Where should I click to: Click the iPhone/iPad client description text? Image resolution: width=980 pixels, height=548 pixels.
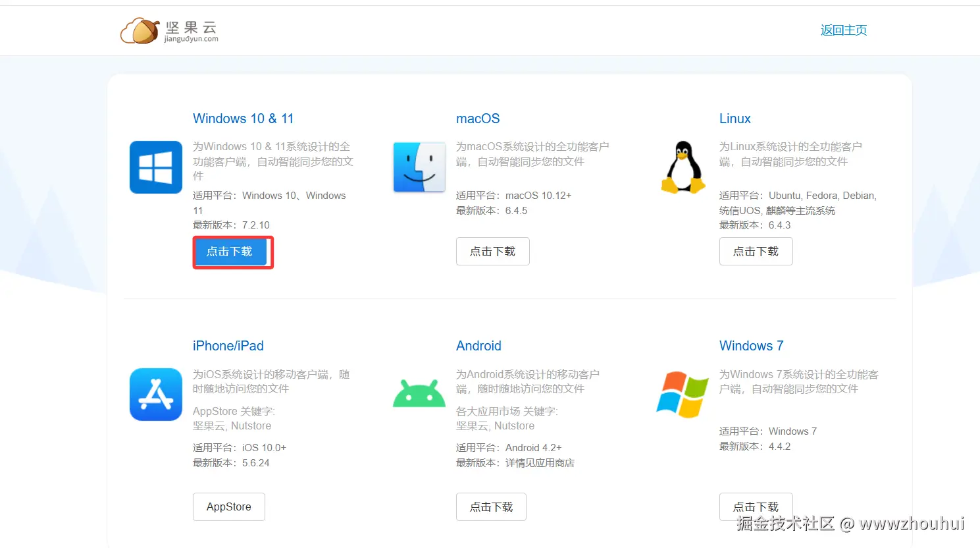(x=271, y=381)
